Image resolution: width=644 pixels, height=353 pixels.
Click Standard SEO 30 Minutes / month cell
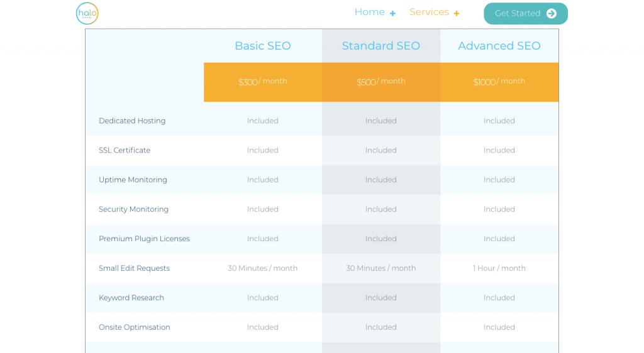tap(381, 269)
